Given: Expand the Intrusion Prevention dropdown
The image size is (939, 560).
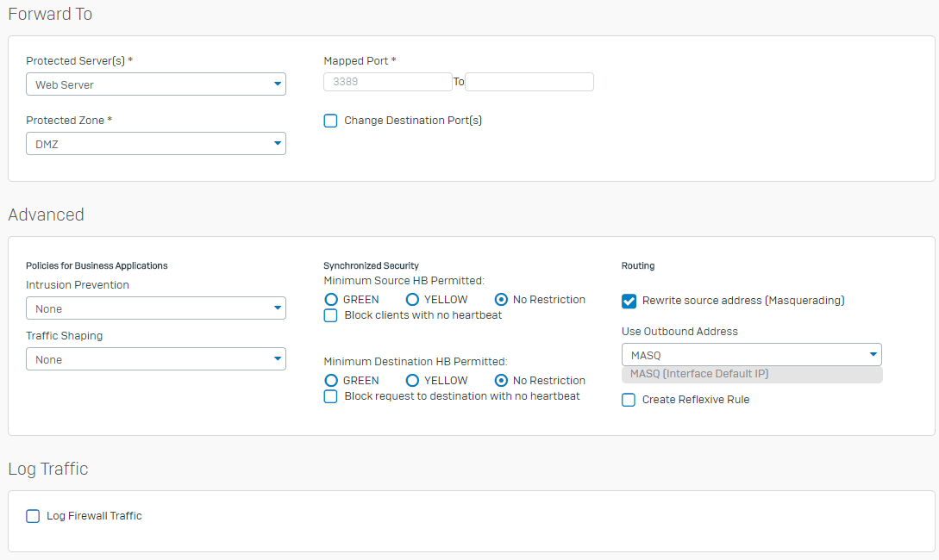Looking at the screenshot, I should (156, 308).
